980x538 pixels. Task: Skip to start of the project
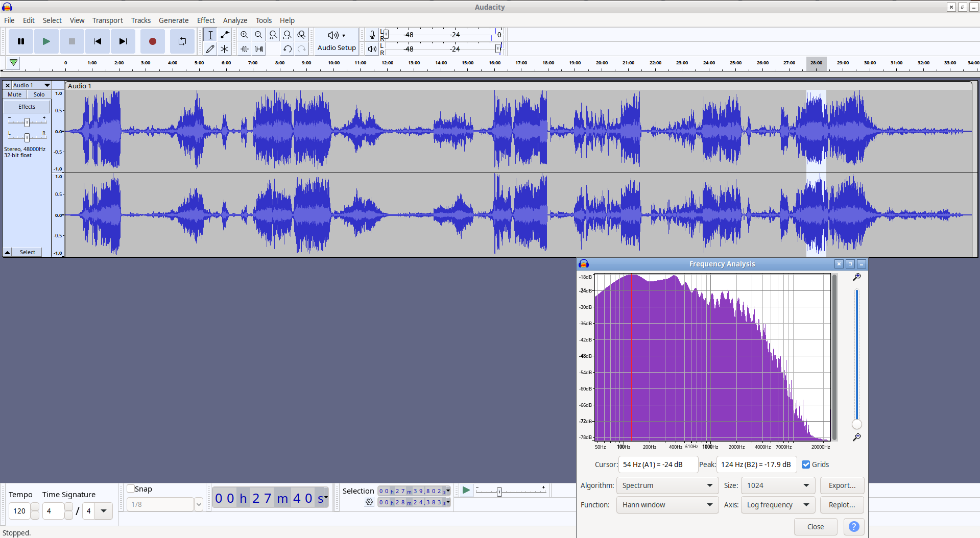point(98,41)
